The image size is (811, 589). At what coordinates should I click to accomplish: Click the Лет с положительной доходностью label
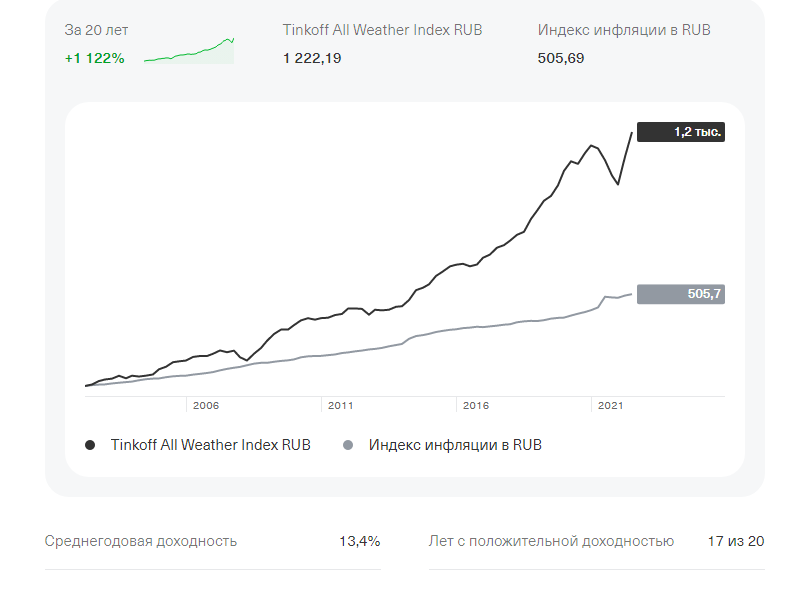point(551,541)
